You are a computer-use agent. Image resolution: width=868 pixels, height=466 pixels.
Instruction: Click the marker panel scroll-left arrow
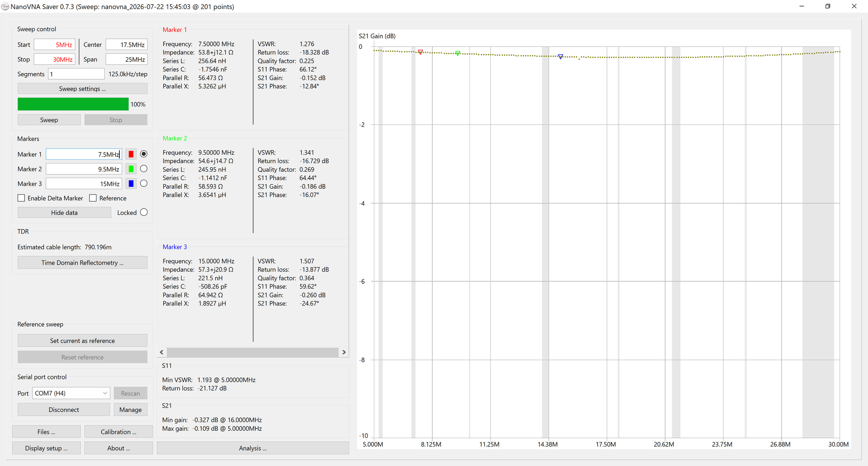[x=162, y=352]
